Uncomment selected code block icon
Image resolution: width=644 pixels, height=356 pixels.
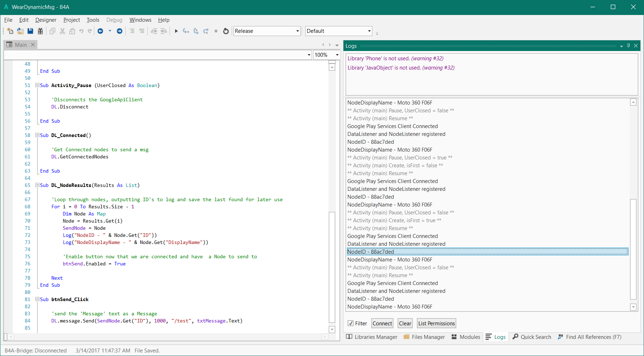pos(142,31)
